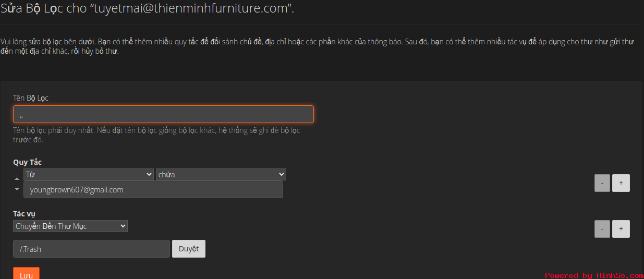Click the /.Trash folder path field
644x279 pixels.
tap(91, 249)
